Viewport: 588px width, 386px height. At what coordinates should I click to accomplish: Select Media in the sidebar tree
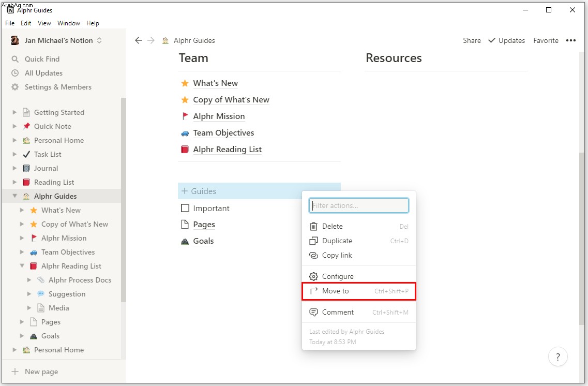point(59,308)
